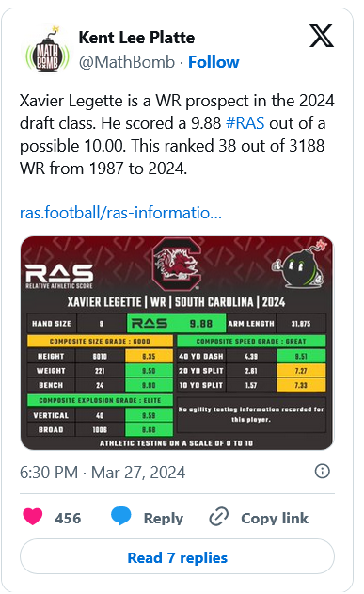Viewport: 364px width, 594px height.
Task: Click the 456 likes count
Action: click(68, 518)
